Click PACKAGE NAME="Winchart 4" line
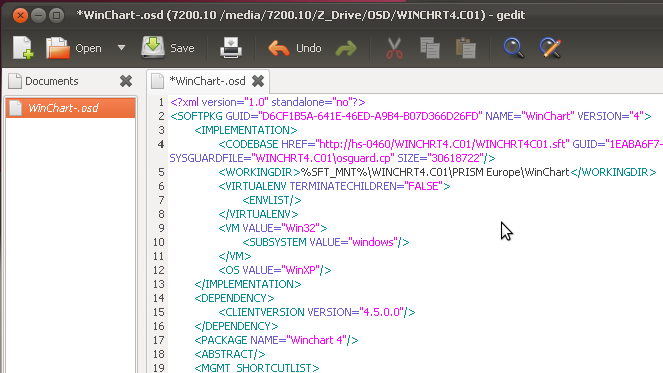 tap(277, 340)
